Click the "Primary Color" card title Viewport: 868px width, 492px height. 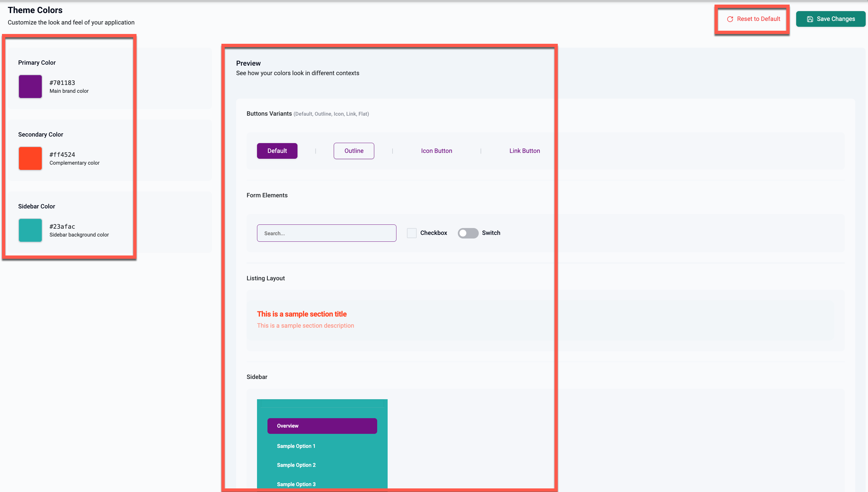37,62
